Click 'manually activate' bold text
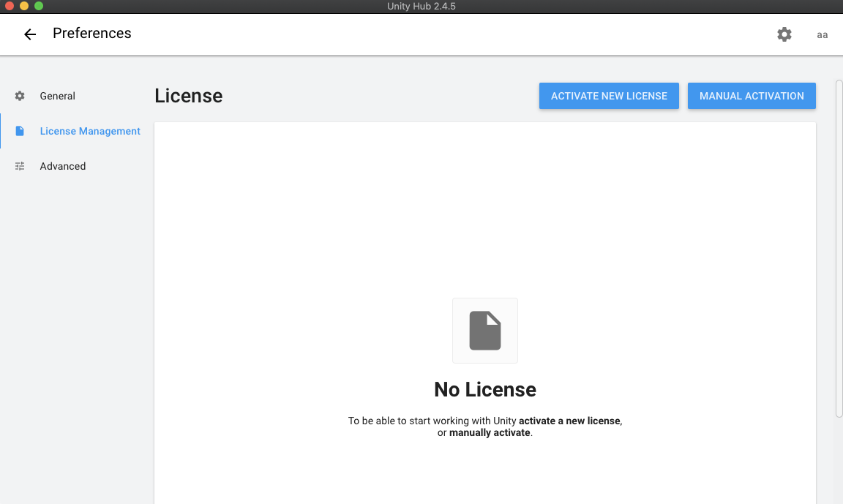This screenshot has height=504, width=843. [x=490, y=432]
